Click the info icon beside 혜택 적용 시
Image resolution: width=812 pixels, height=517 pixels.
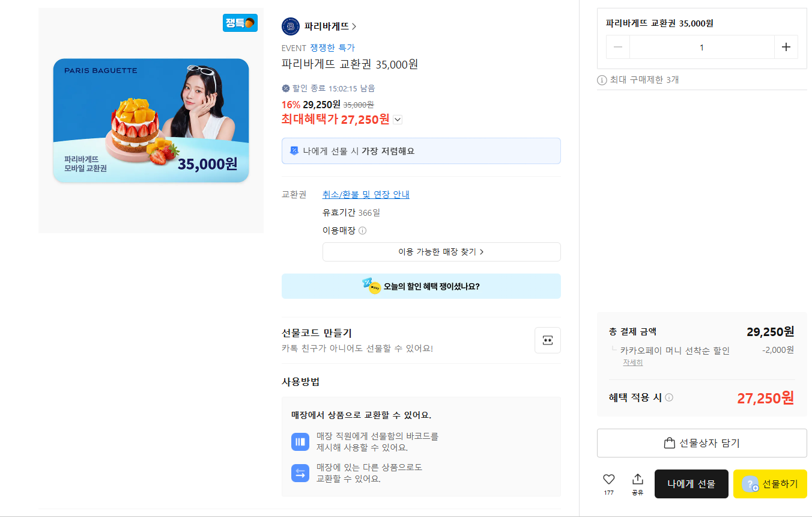tap(669, 397)
